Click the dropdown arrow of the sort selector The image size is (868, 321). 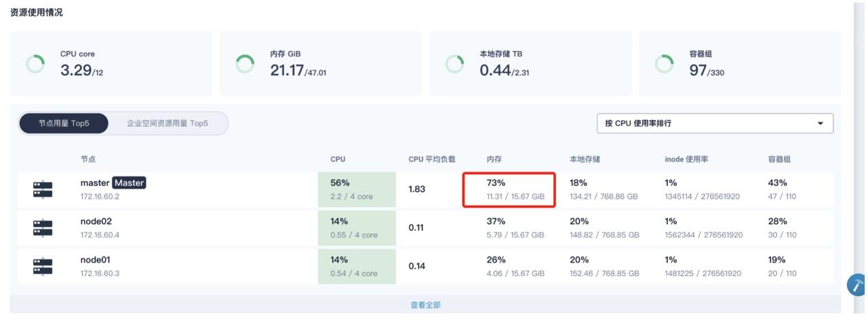coord(821,124)
